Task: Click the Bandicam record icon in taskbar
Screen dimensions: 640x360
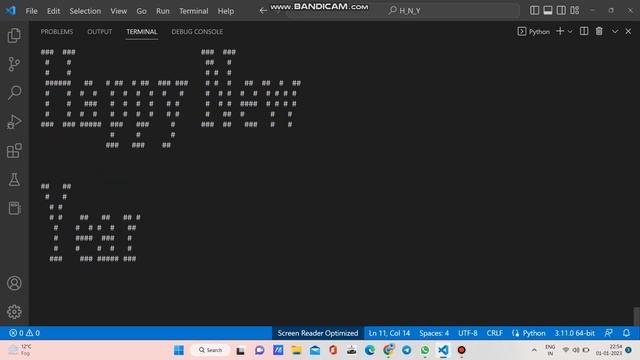Action: pyautogui.click(x=462, y=350)
